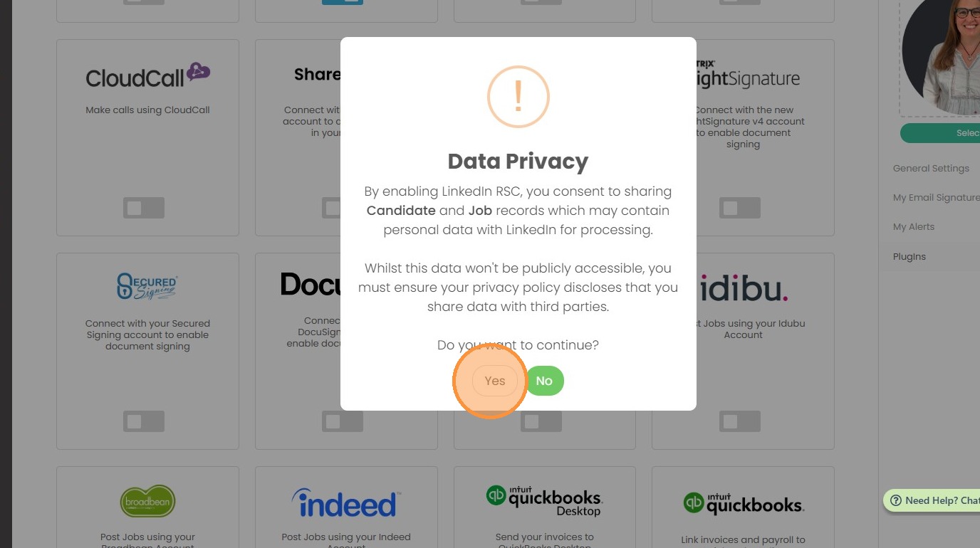This screenshot has width=980, height=548.
Task: Open My Email Signature settings
Action: click(x=936, y=198)
